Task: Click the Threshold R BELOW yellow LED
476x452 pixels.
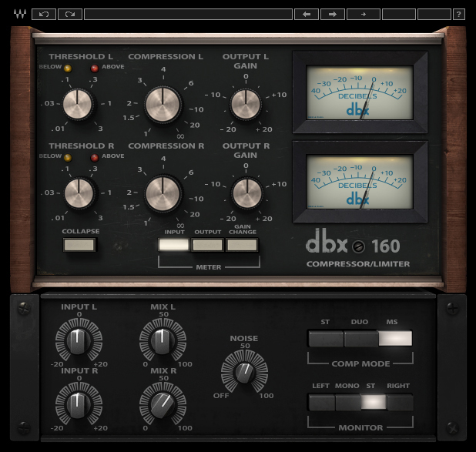Action: click(68, 158)
